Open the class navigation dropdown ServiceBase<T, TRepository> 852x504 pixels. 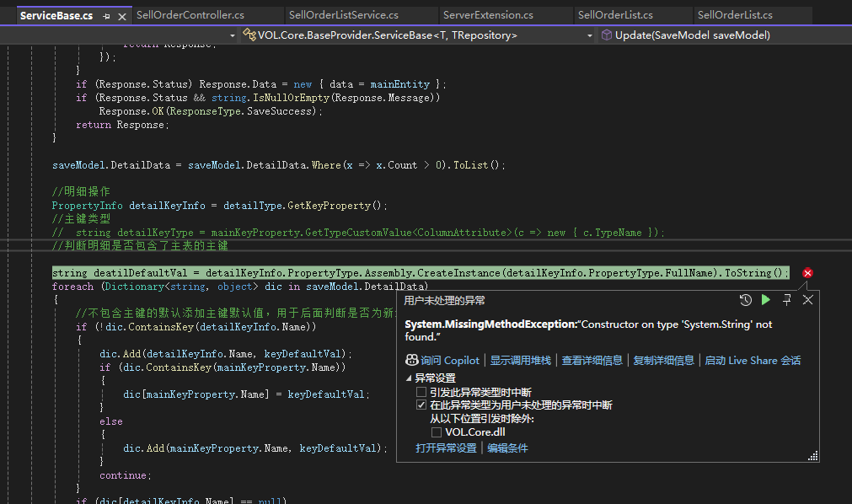417,35
